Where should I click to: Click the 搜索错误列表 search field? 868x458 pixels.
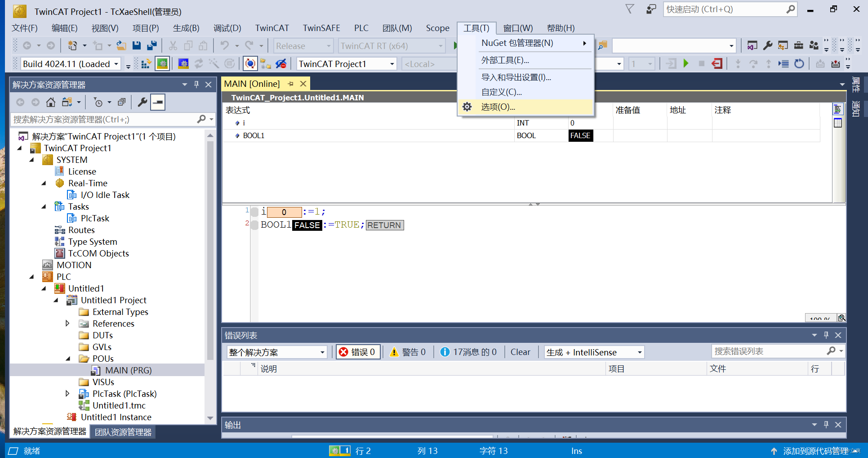(x=778, y=351)
